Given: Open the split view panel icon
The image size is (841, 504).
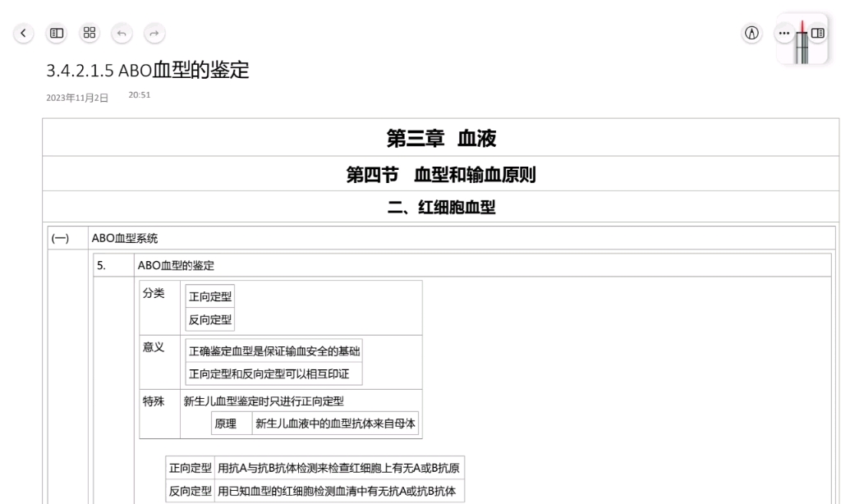Looking at the screenshot, I should pyautogui.click(x=816, y=34).
